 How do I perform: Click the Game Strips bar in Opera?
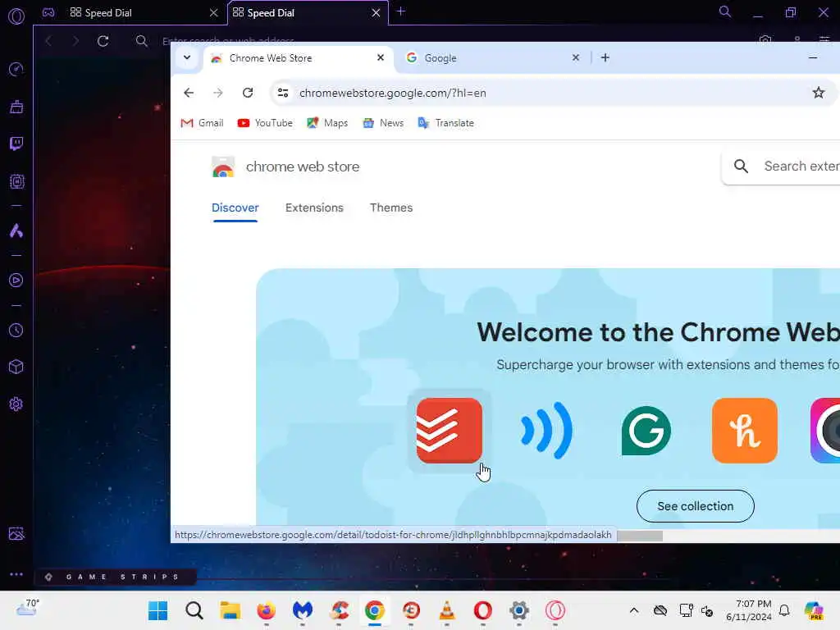pyautogui.click(x=115, y=577)
